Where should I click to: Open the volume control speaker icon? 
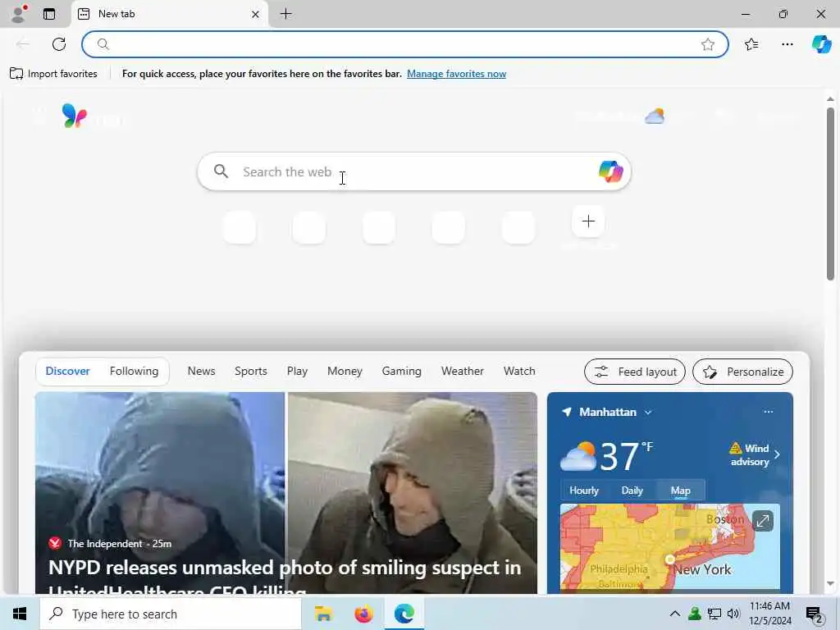click(x=733, y=614)
